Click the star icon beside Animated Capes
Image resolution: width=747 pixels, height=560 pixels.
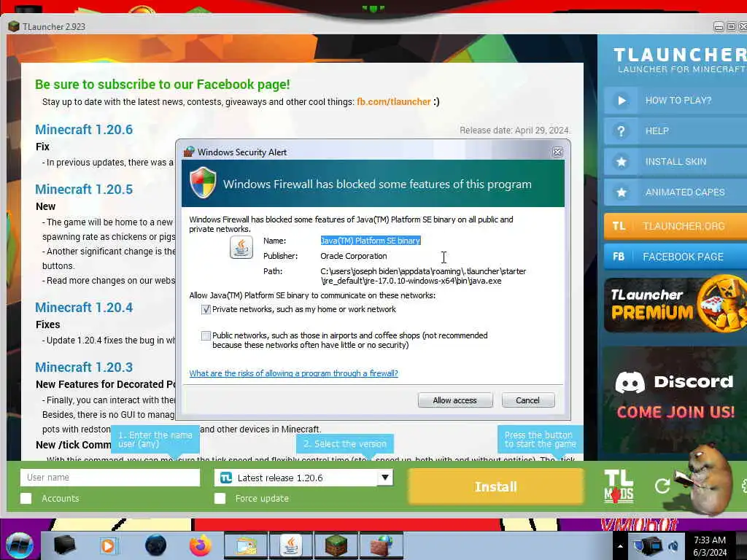click(x=622, y=192)
